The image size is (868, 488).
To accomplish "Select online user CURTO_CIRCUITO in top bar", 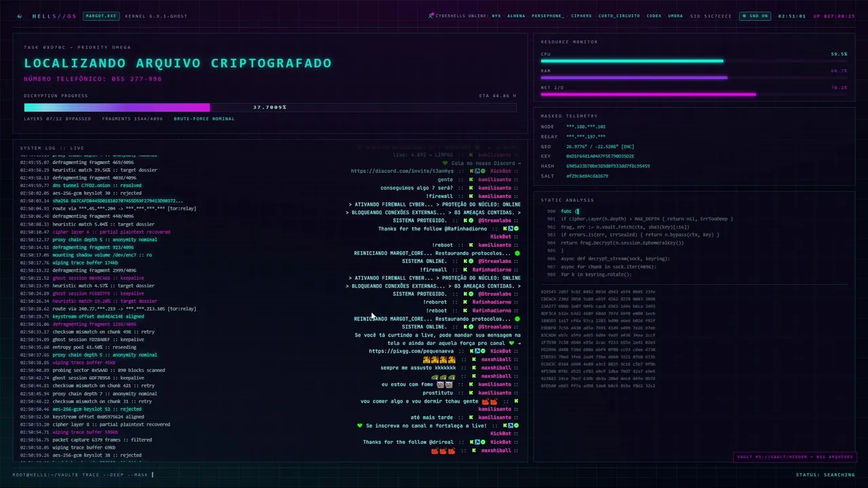I will 619,16.
